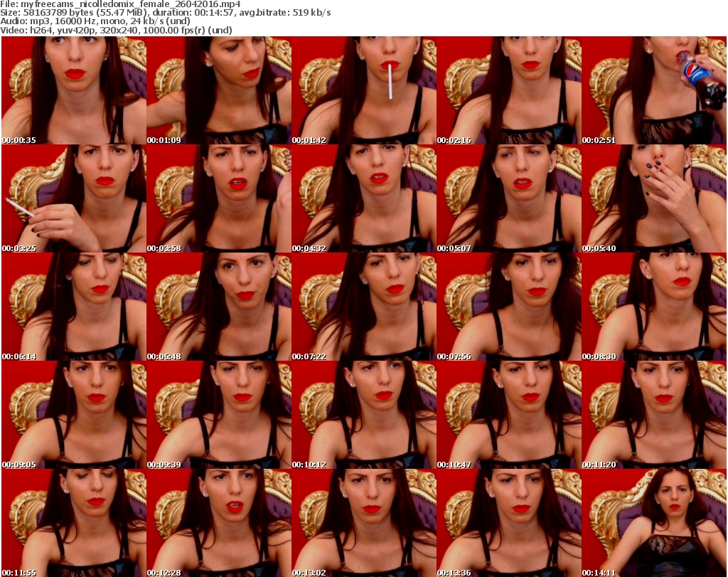The height and width of the screenshot is (577, 728).
Task: Open the frame at 00:07:22
Action: pos(364,307)
